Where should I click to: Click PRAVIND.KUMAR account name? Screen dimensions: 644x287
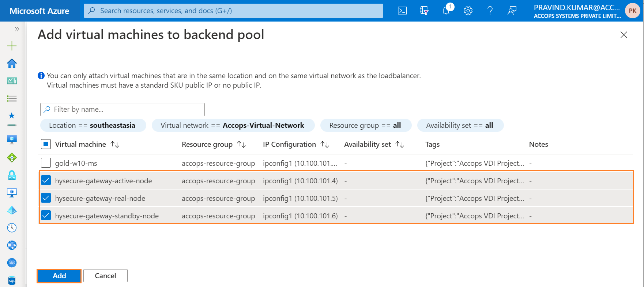tap(577, 7)
